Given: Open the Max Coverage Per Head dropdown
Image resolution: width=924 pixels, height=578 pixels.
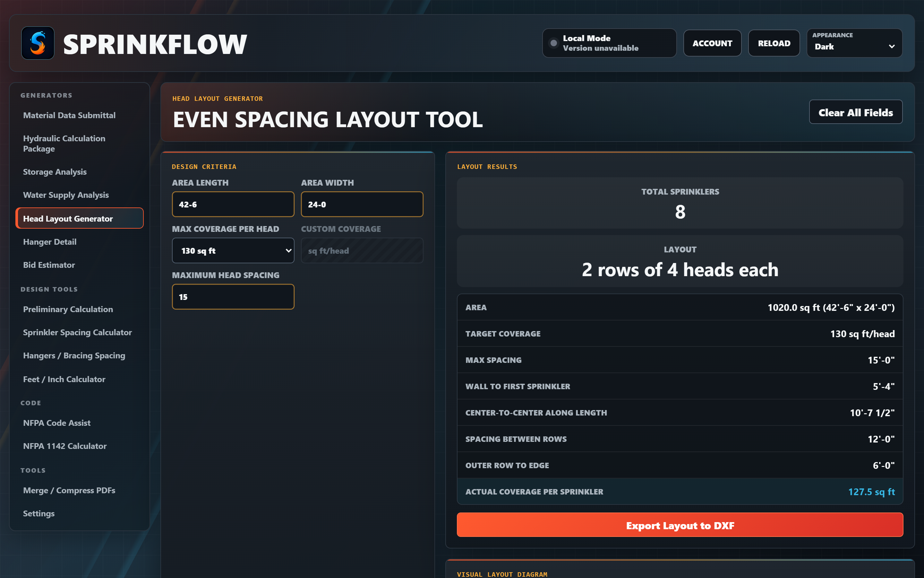Looking at the screenshot, I should (x=233, y=251).
